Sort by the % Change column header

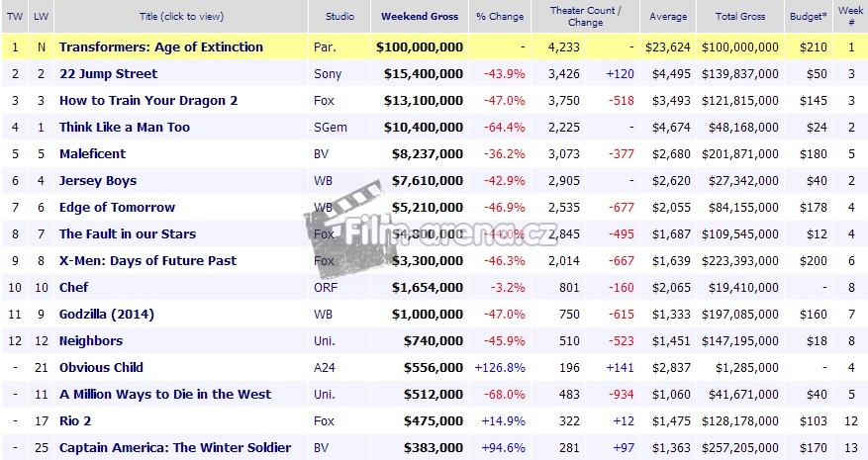pyautogui.click(x=500, y=17)
